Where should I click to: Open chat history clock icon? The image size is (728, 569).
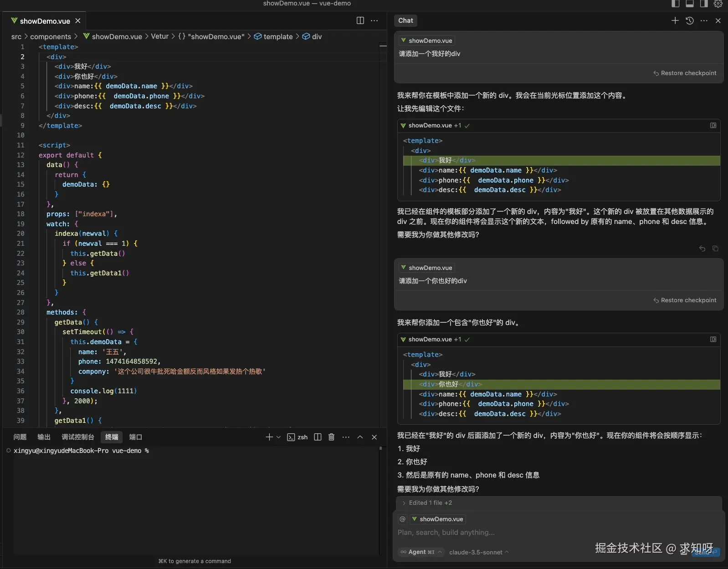pos(690,20)
